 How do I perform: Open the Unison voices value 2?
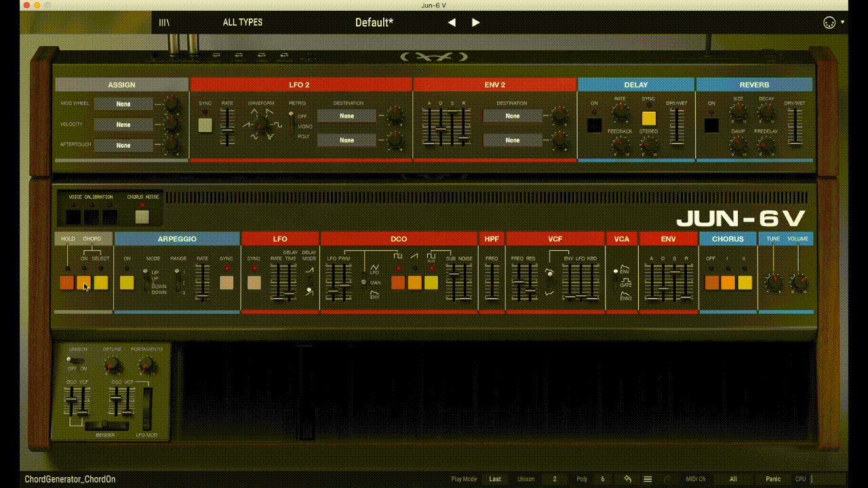554,479
